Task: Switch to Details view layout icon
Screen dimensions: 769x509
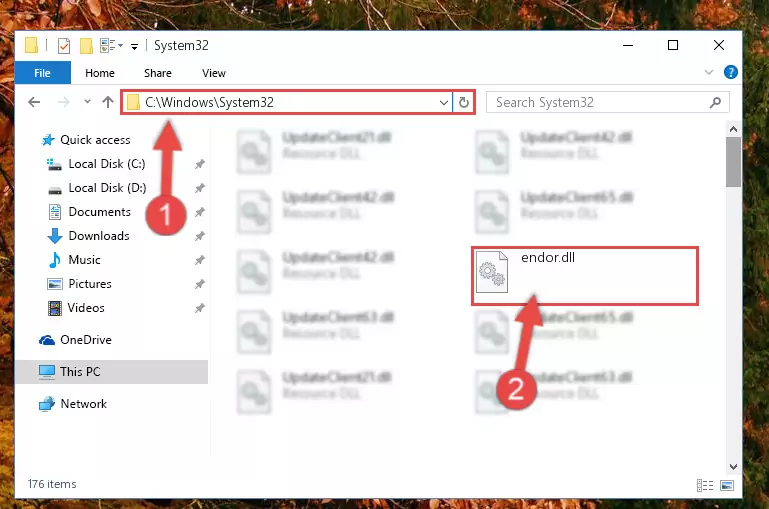Action: (x=705, y=485)
